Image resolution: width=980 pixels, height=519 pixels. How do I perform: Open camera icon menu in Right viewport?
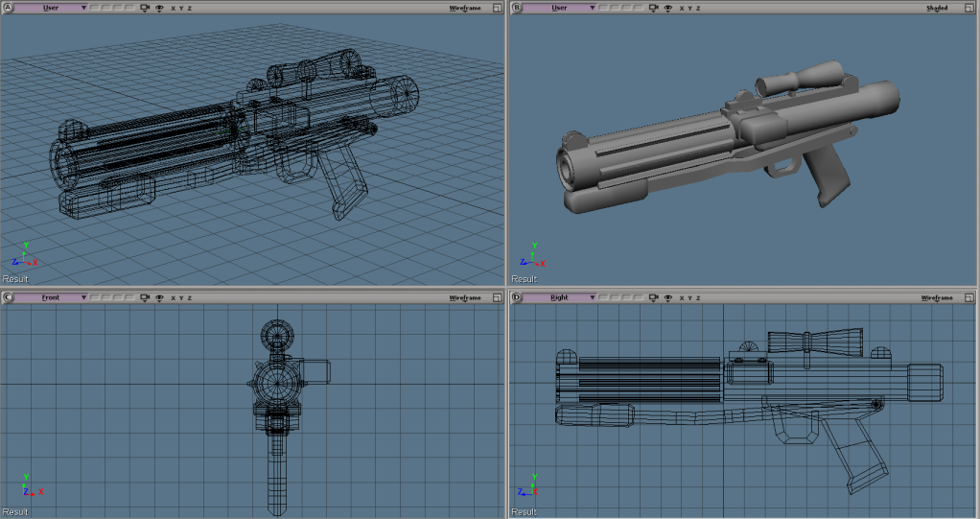pyautogui.click(x=654, y=297)
